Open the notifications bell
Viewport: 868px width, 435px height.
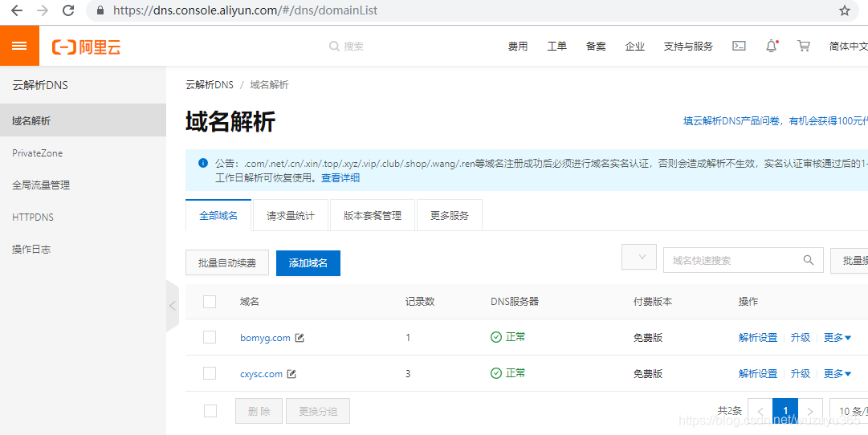pos(771,46)
